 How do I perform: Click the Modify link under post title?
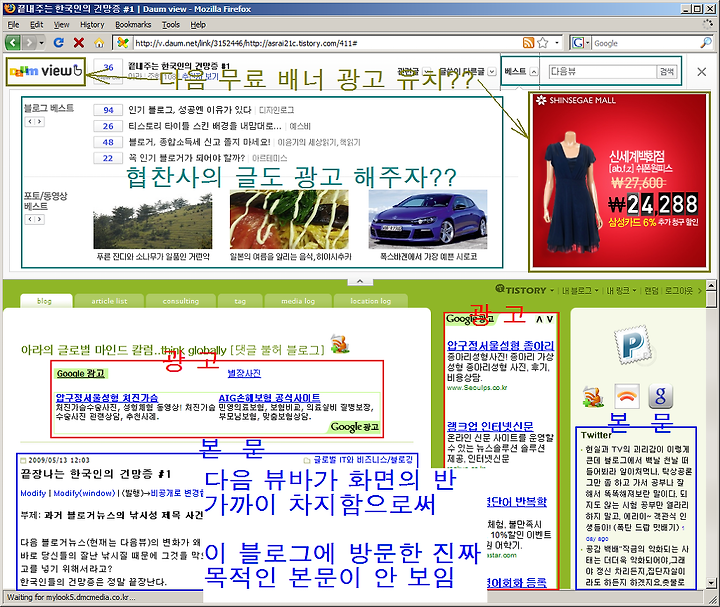pyautogui.click(x=33, y=493)
